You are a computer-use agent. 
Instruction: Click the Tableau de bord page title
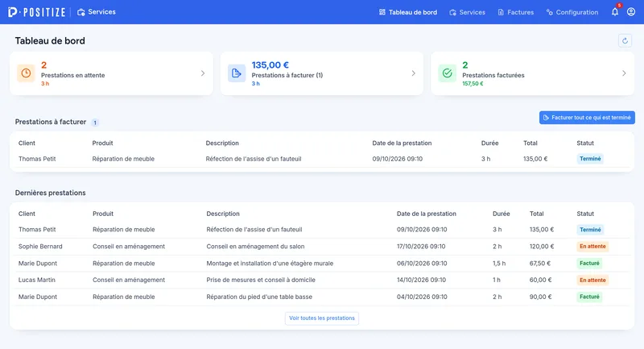[x=50, y=40]
